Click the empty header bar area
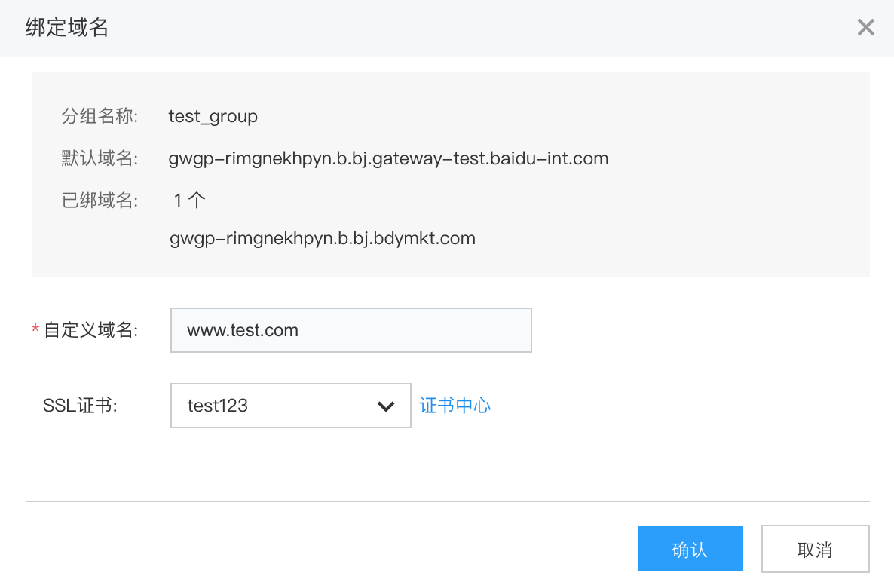894x588 pixels. tap(482, 29)
